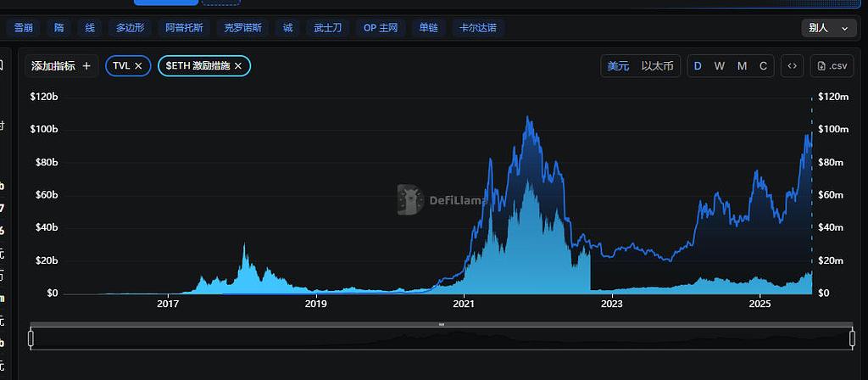Switch chart denomination to 美元
The height and width of the screenshot is (380, 868).
[618, 65]
